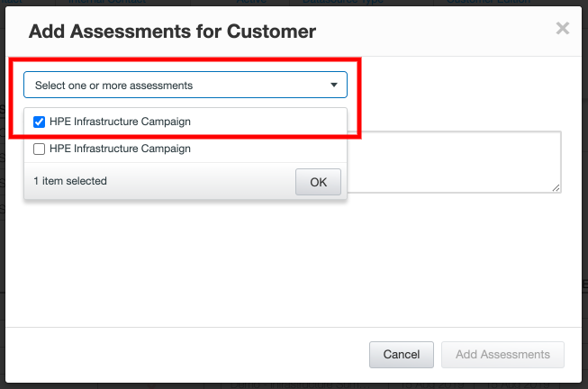Viewport: 588px width, 389px height.
Task: Close the Add Assessments dialog with X
Action: pos(563,29)
